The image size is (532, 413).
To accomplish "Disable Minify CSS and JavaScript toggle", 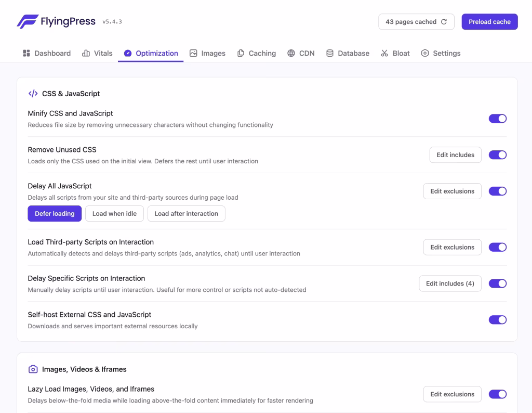I will coord(497,119).
